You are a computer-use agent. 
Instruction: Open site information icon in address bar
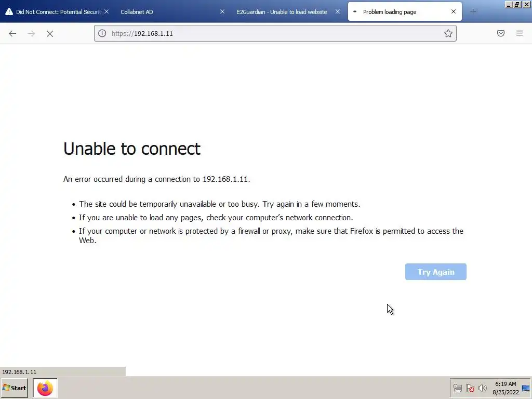pos(102,33)
